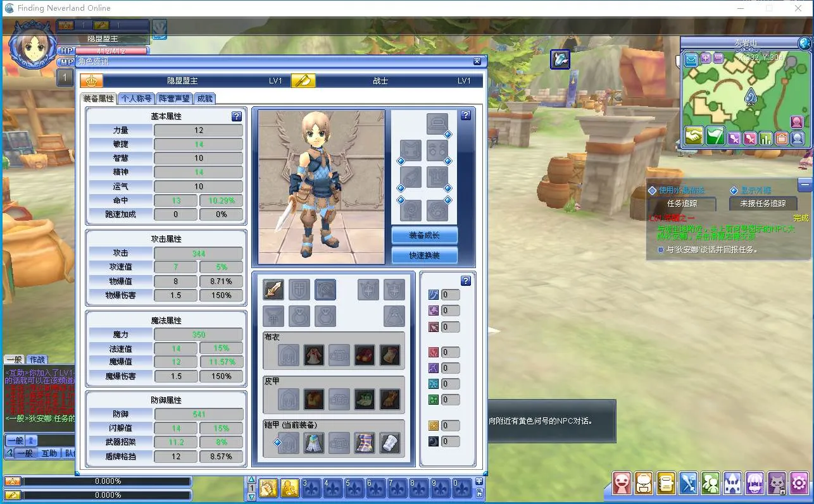Screen dimensions: 814x504
Task: Open the mail envelope icon on minimap
Action: 691,59
